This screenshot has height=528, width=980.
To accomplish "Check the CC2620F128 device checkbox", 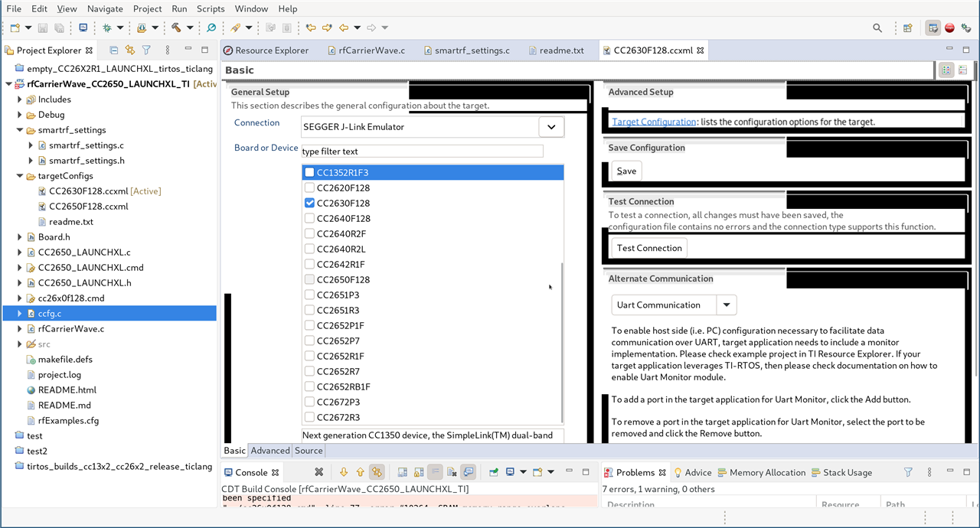I will click(309, 187).
